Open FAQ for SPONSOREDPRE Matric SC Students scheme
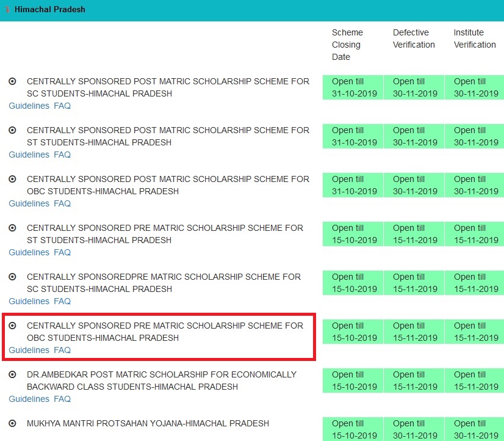 point(62,301)
